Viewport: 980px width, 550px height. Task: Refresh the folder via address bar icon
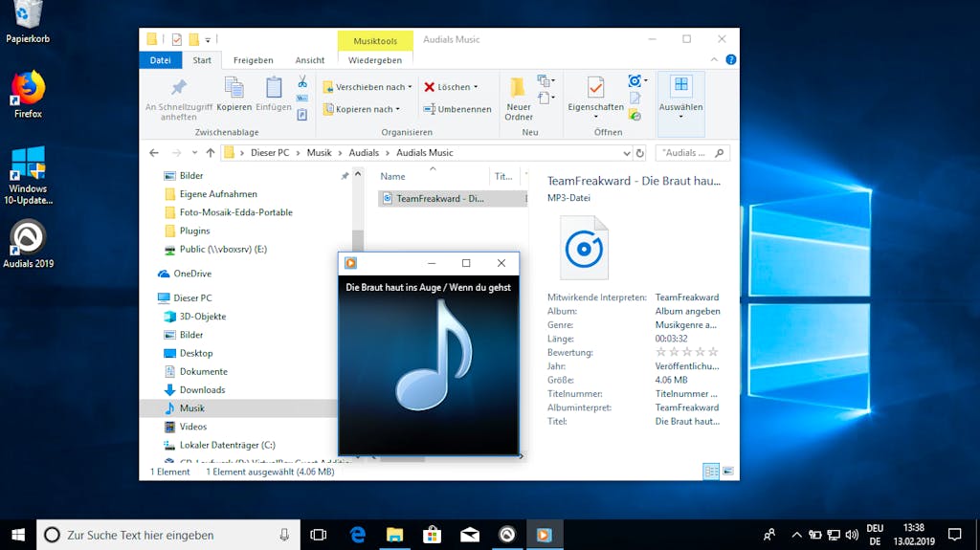(x=640, y=153)
